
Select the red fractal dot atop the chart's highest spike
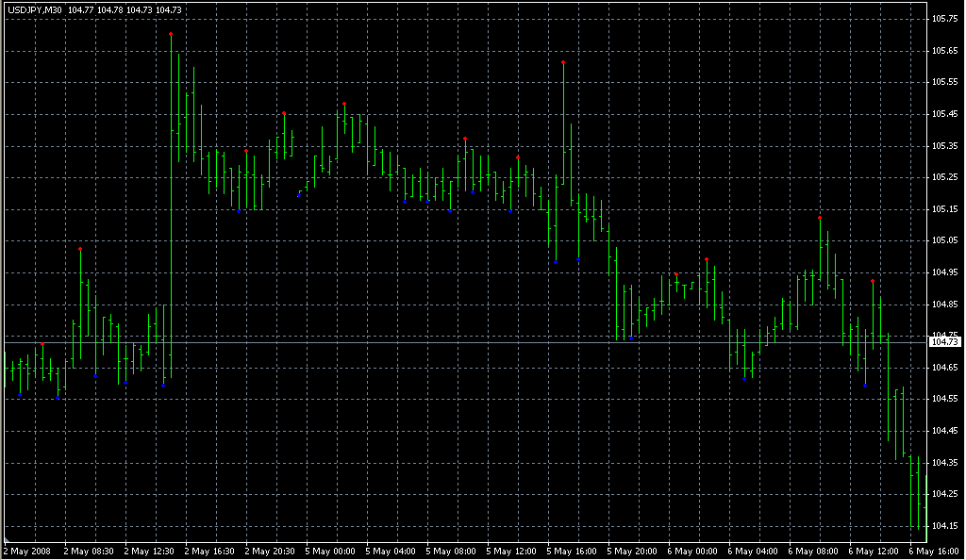pos(171,34)
